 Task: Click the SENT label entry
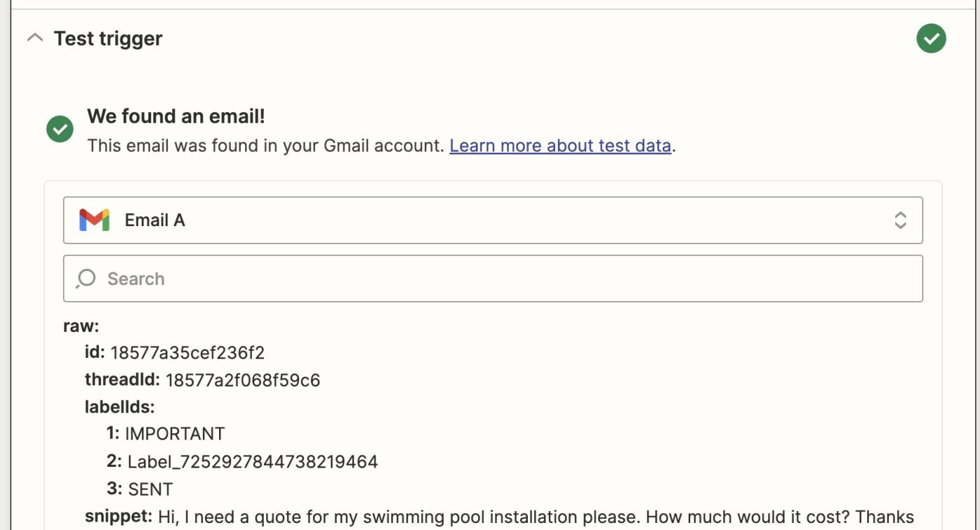pyautogui.click(x=150, y=489)
